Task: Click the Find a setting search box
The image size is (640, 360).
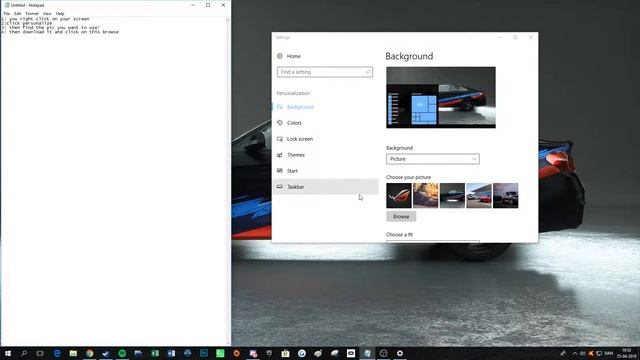Action: tap(324, 72)
